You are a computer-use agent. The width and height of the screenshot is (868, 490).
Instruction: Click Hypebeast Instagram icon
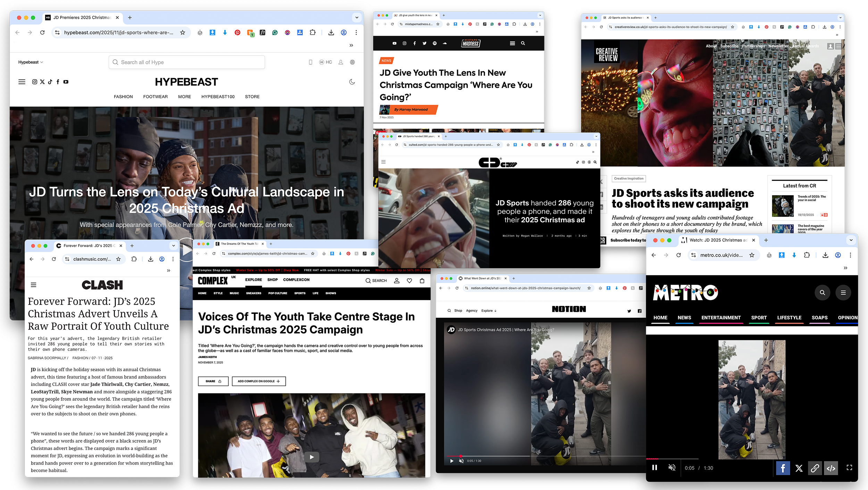[35, 82]
